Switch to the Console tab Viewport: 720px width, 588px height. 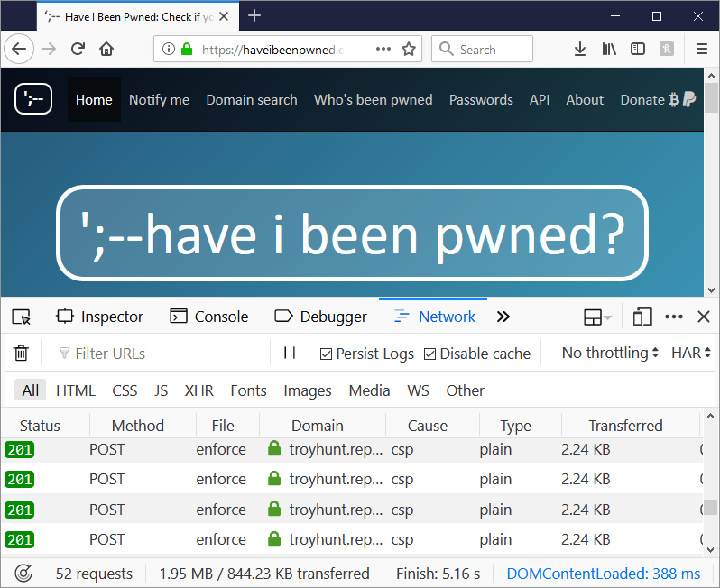pos(209,317)
